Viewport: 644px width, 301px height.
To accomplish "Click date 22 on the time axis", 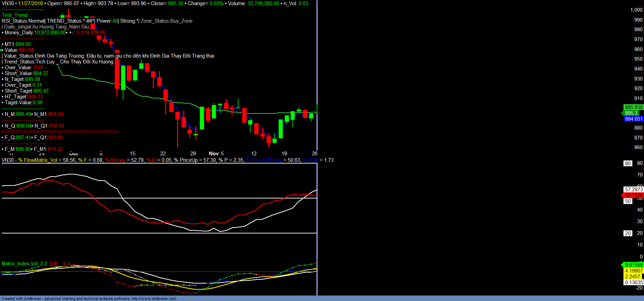I will pyautogui.click(x=163, y=154).
